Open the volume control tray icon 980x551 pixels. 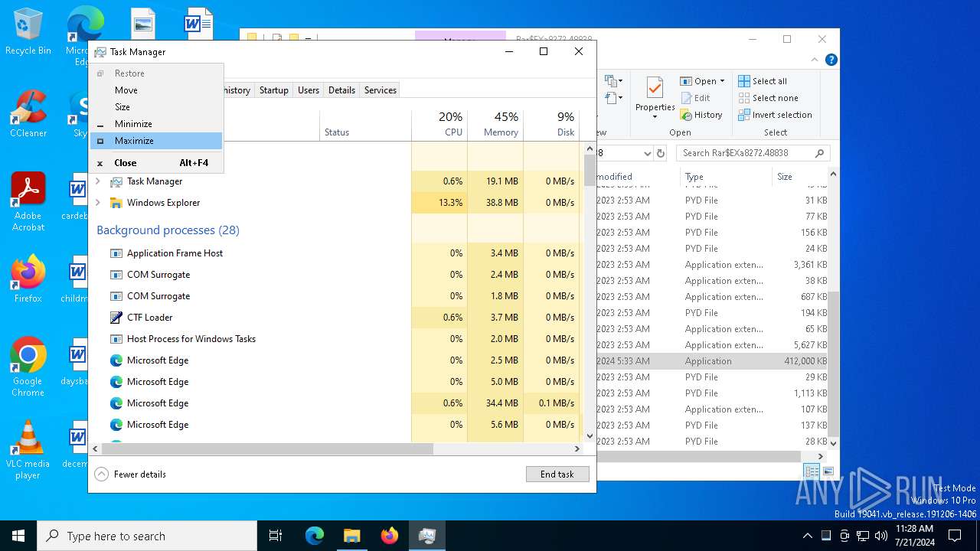pos(881,536)
